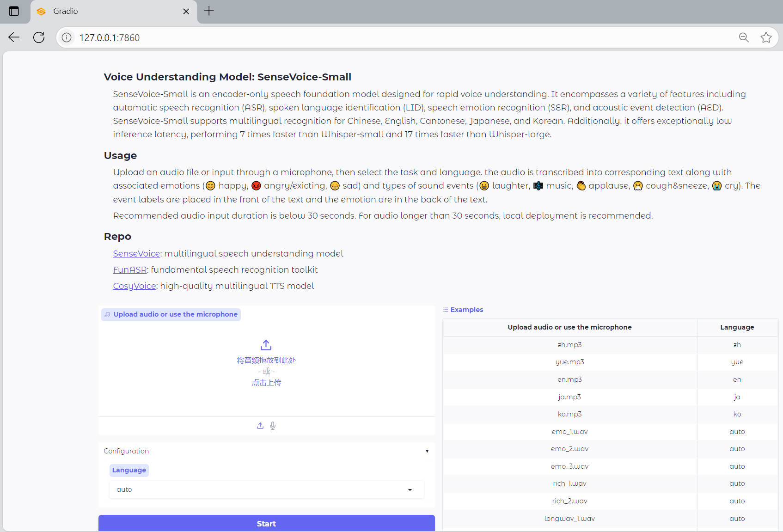Image resolution: width=783 pixels, height=532 pixels.
Task: Select the emo_2.wav example
Action: 569,449
